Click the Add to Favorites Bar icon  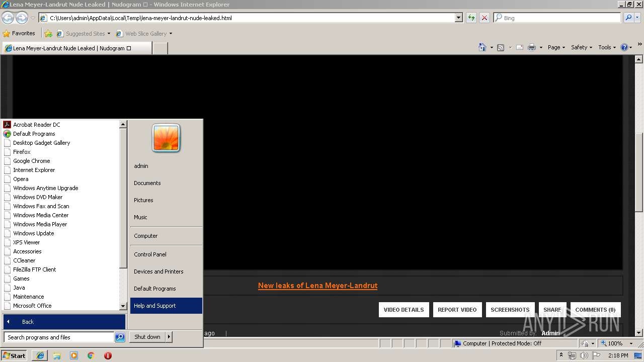point(48,34)
